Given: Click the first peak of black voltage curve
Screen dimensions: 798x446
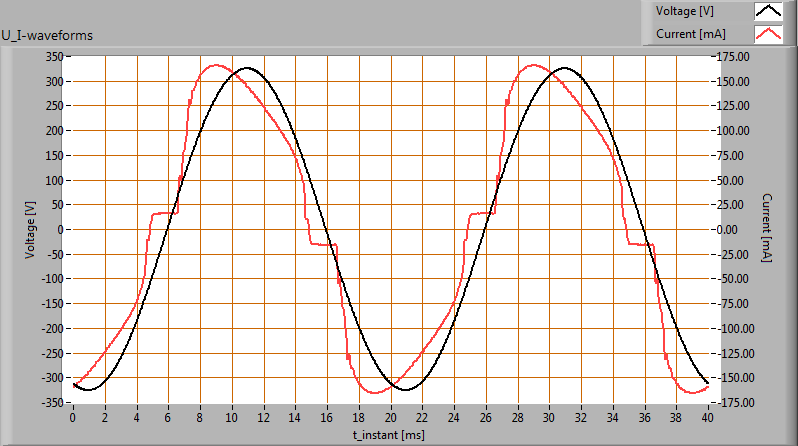Looking at the screenshot, I should (x=246, y=68).
